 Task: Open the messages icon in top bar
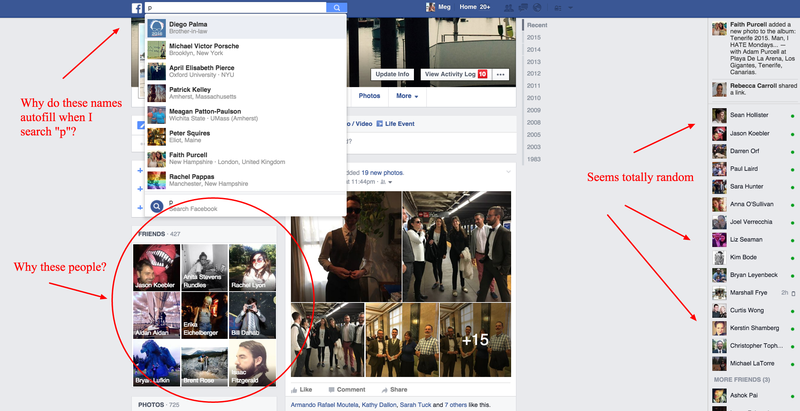click(x=522, y=8)
